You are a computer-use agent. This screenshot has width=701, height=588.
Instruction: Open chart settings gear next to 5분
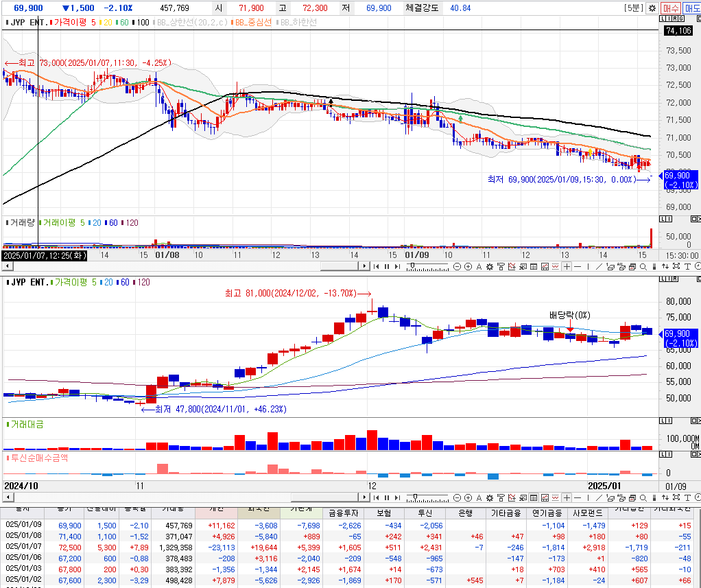[x=652, y=8]
